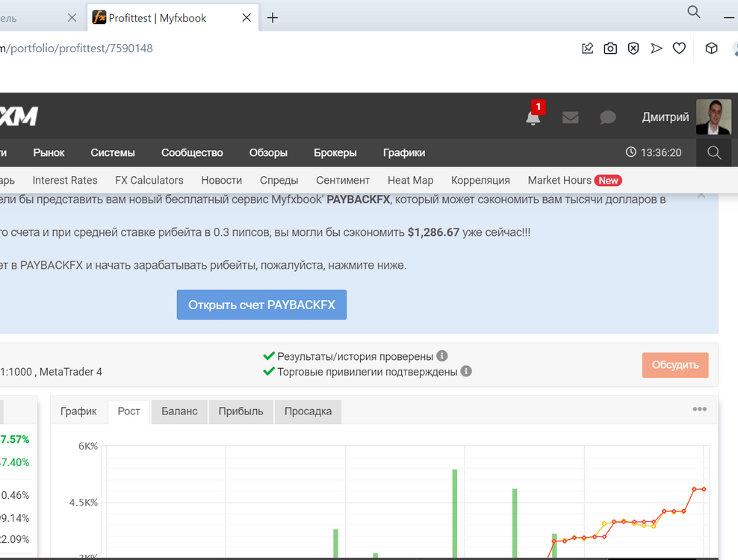This screenshot has height=560, width=738.
Task: Open the Системы menu
Action: pyautogui.click(x=113, y=152)
